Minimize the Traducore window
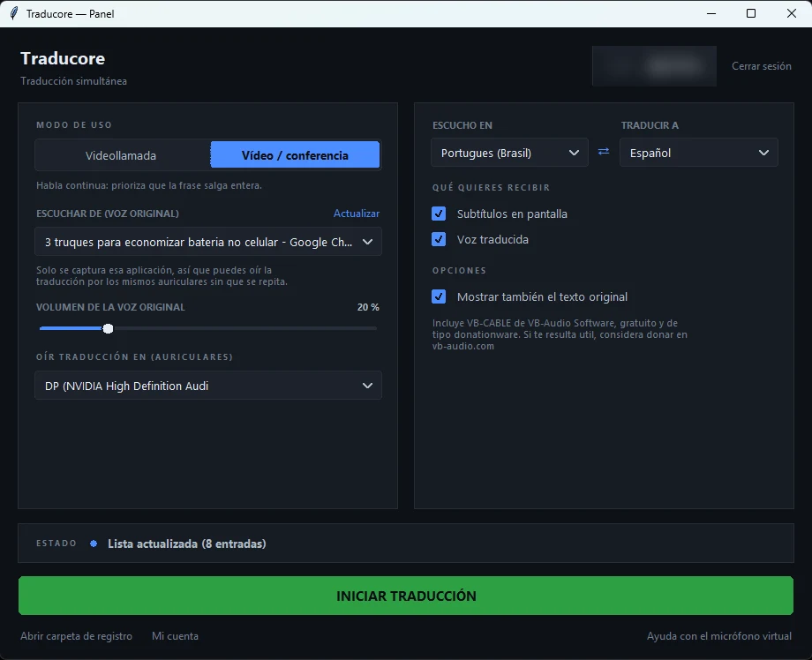The image size is (812, 660). point(711,13)
